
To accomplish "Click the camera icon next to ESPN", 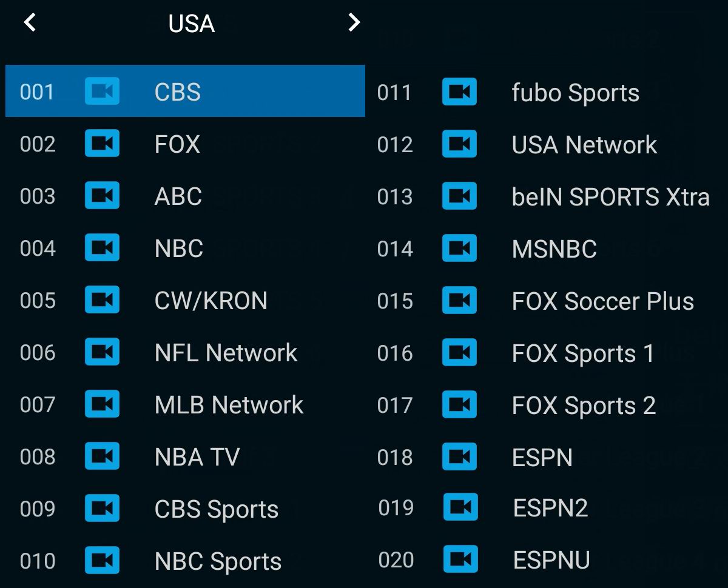I will tap(460, 458).
